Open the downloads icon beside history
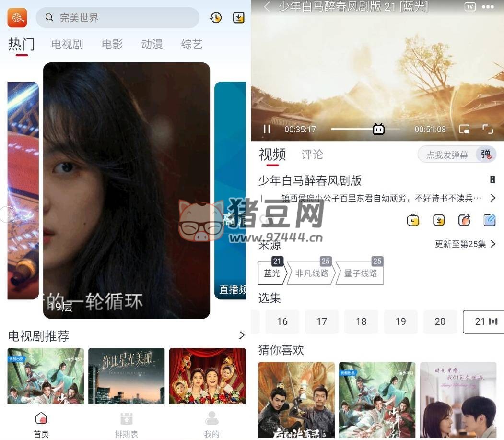Viewport: 504px width, 440px height. (238, 17)
